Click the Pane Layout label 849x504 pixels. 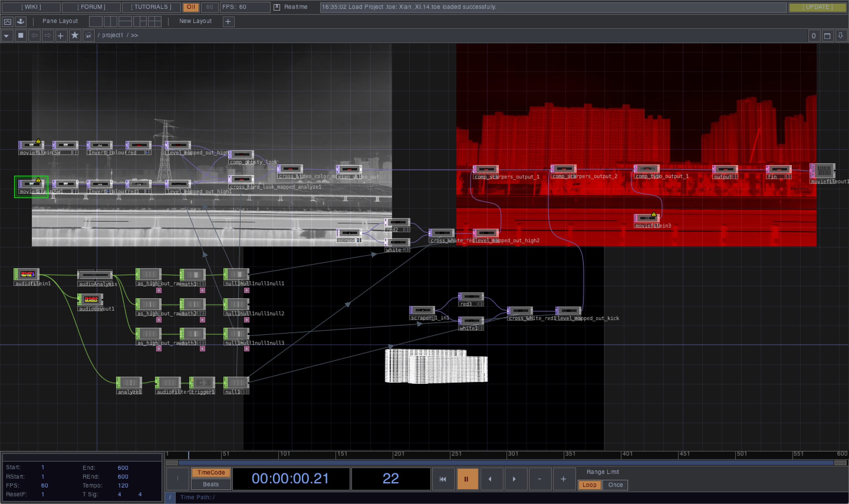60,21
